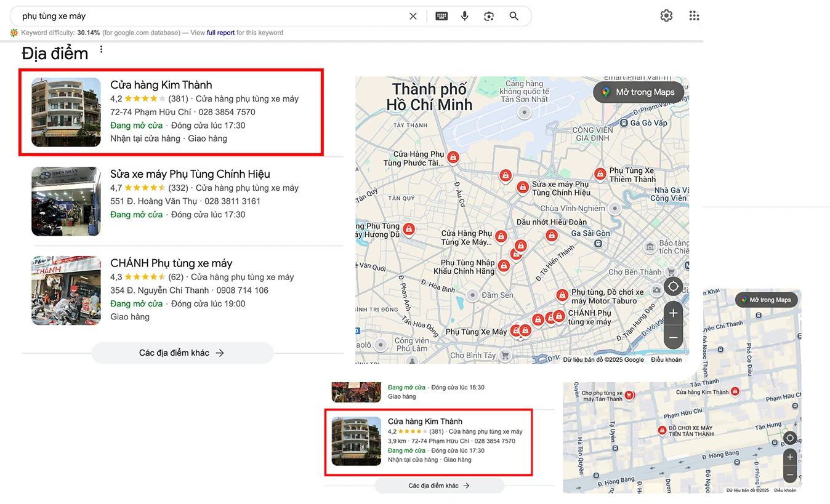Open the on-screen keyboard input tool
This screenshot has width=830, height=504.
441,17
